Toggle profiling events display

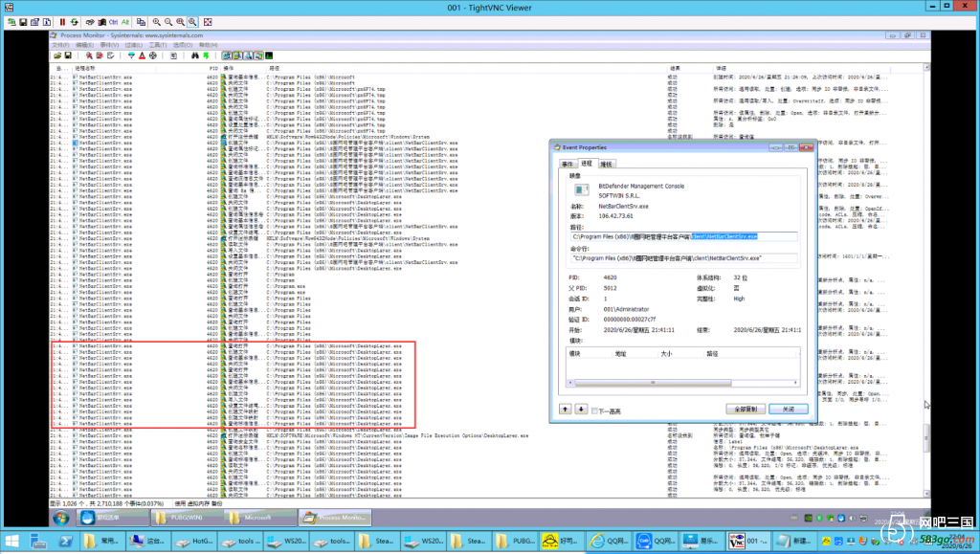[269, 55]
